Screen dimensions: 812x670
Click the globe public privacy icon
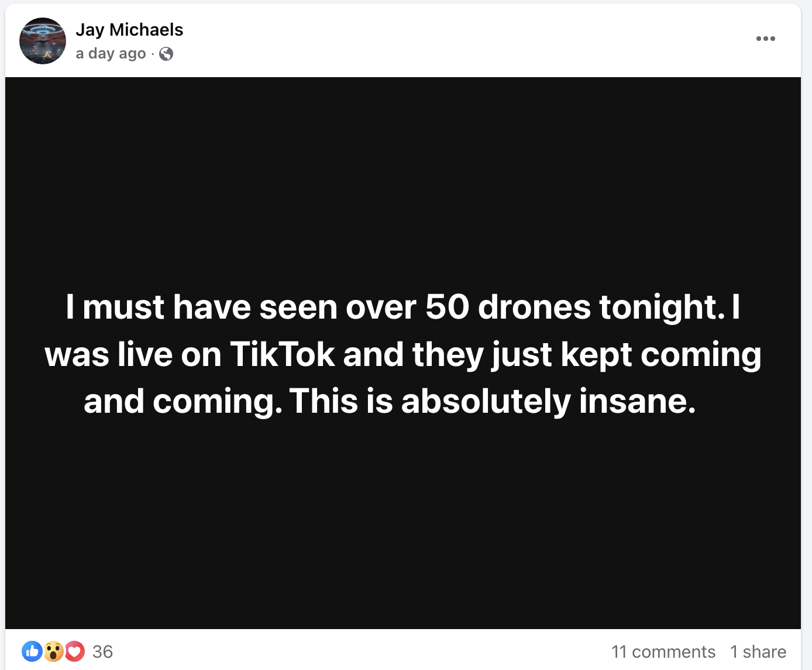coord(166,54)
